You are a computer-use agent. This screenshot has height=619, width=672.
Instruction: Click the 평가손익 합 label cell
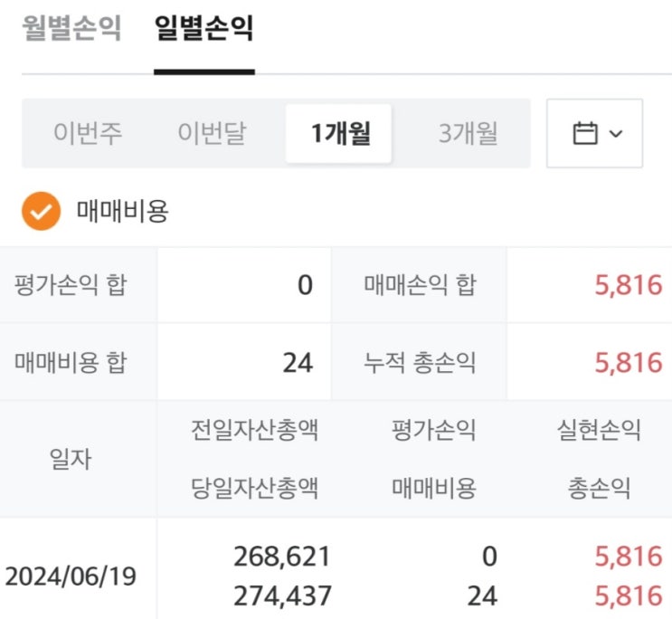(x=71, y=286)
